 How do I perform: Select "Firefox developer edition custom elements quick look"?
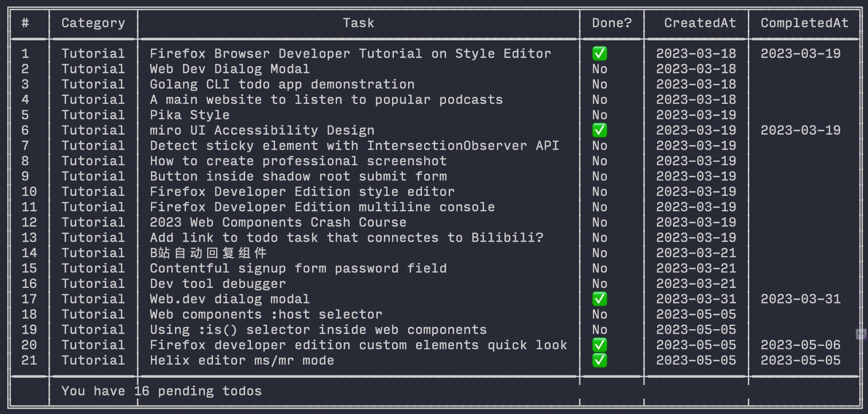pos(359,345)
